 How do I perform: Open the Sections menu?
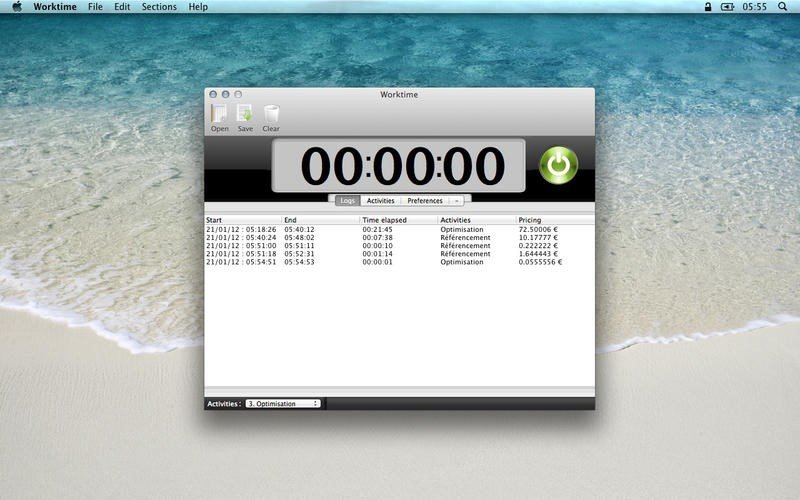[x=159, y=7]
